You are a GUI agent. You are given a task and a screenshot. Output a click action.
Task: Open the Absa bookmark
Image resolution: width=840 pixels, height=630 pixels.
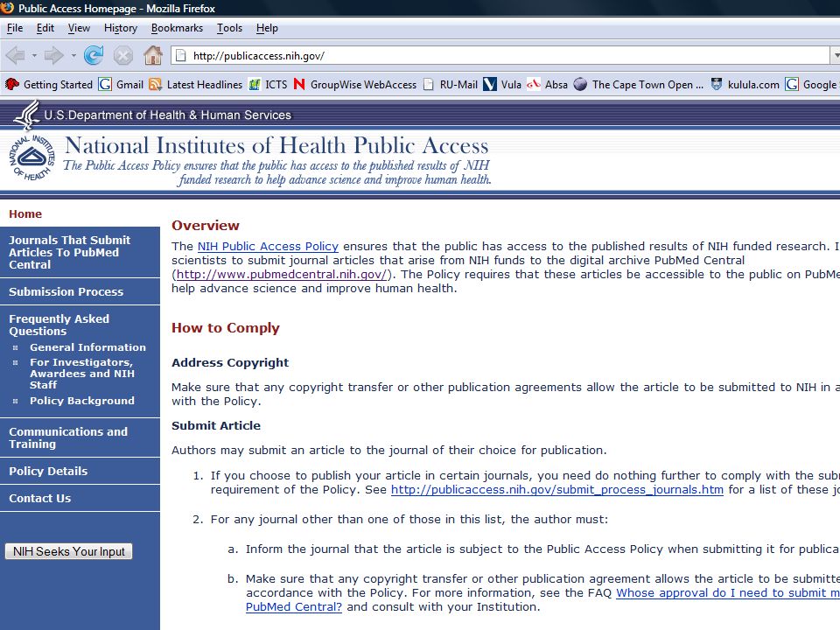(x=547, y=85)
